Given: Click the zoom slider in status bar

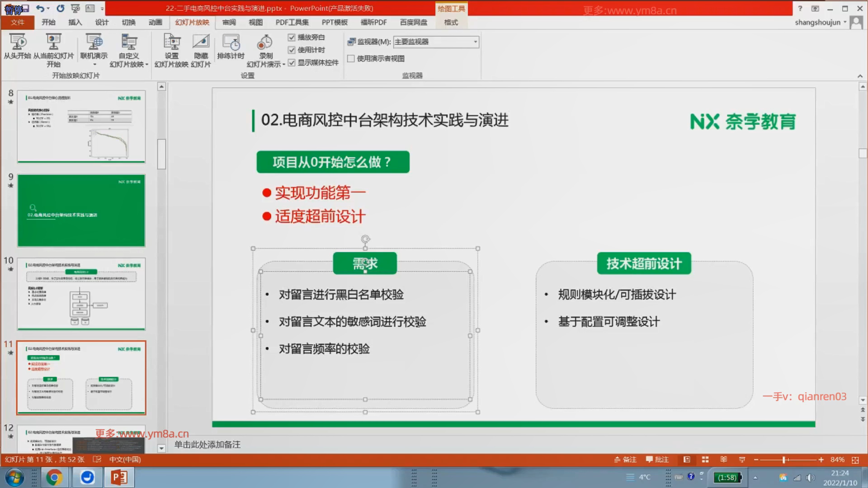Looking at the screenshot, I should click(785, 460).
